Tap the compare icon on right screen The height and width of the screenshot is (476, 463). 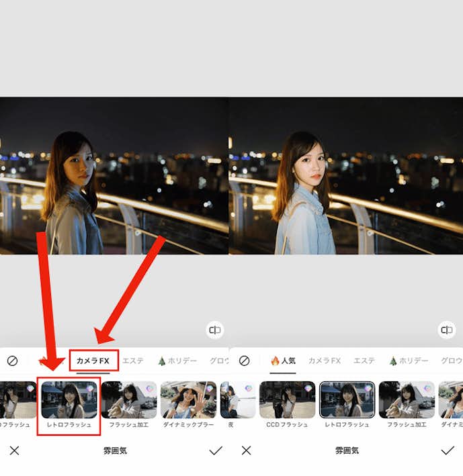click(446, 330)
